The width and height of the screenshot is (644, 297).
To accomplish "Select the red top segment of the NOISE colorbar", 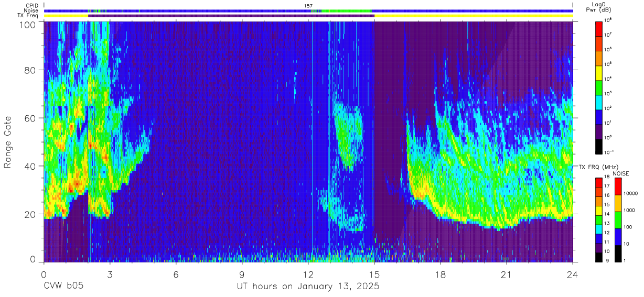I will point(617,186).
